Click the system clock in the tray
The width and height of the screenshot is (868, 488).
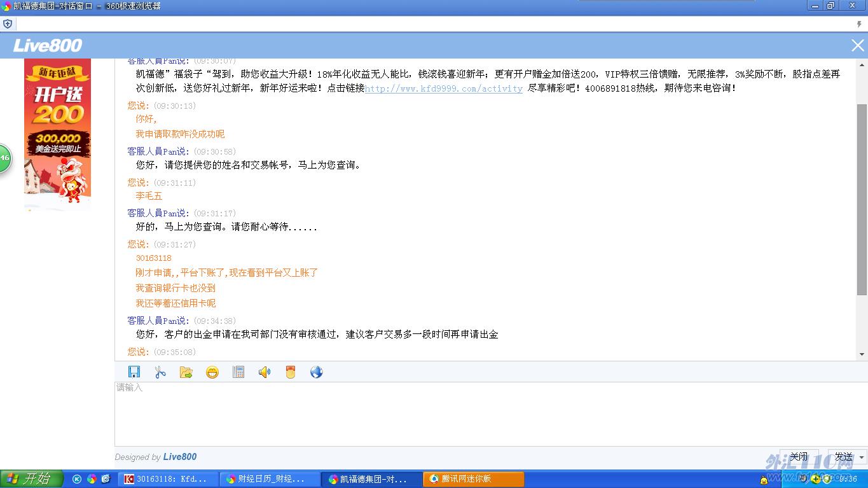[850, 479]
